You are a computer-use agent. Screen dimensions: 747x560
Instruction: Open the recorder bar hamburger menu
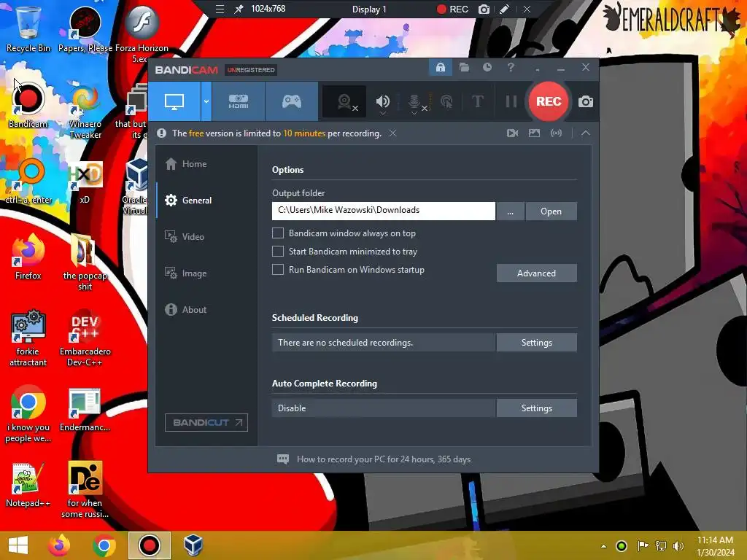tap(220, 9)
